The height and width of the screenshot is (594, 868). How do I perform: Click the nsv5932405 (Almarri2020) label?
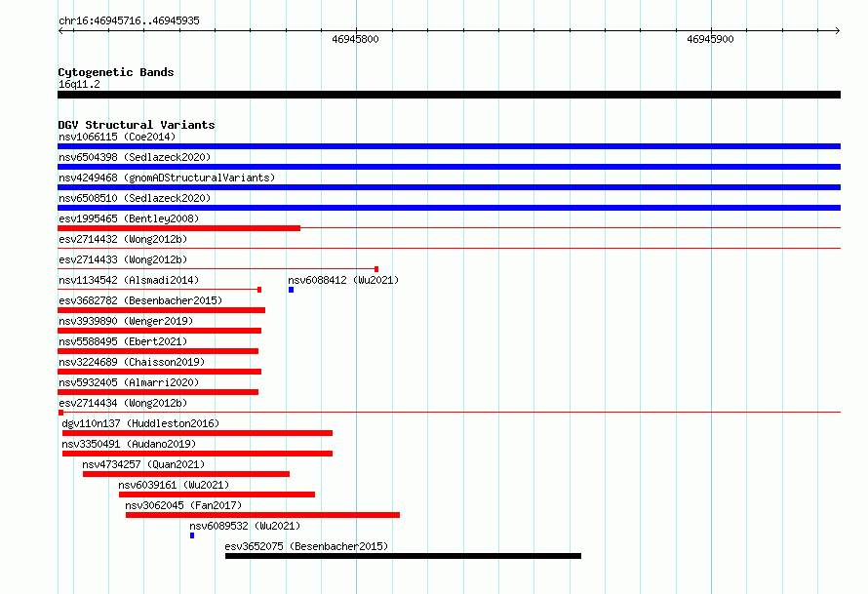coord(129,382)
